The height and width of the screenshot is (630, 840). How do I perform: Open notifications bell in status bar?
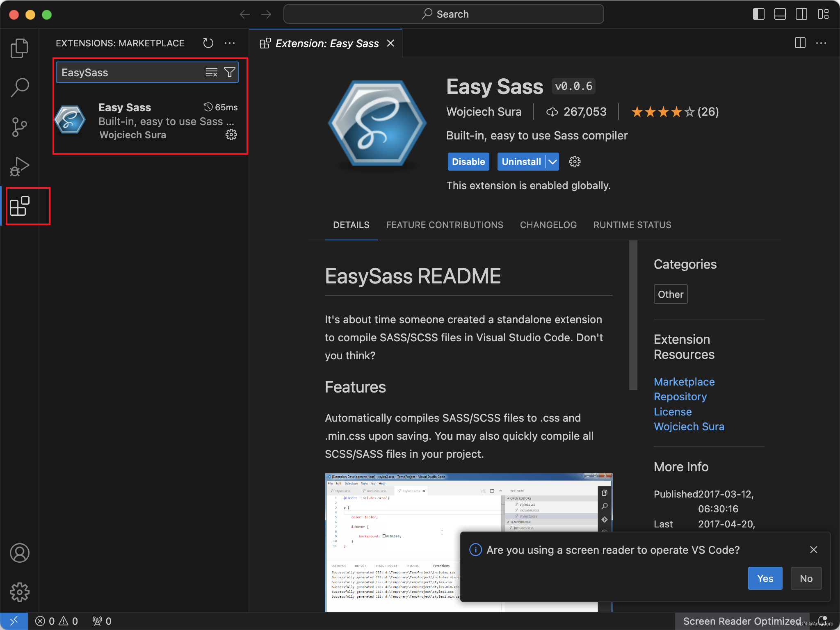pos(822,621)
